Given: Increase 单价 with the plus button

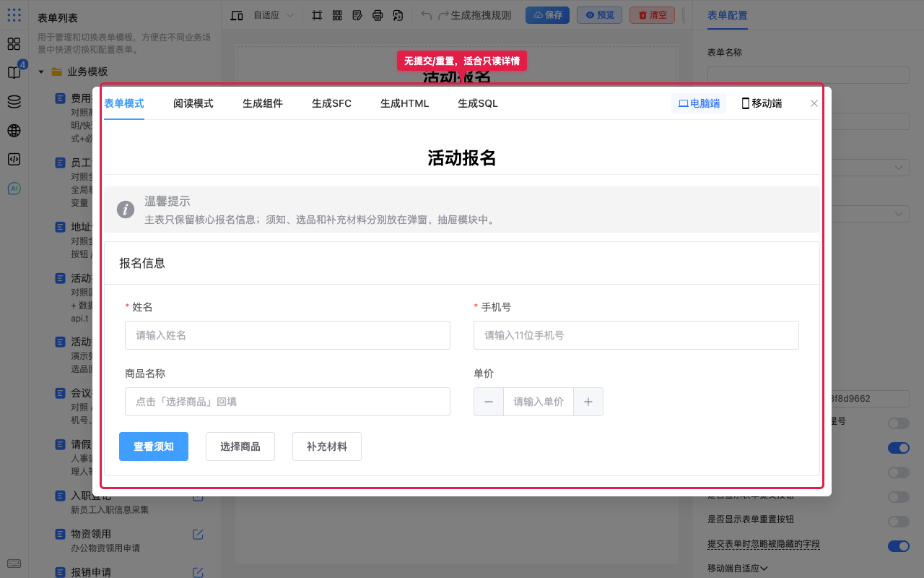Looking at the screenshot, I should (x=588, y=402).
